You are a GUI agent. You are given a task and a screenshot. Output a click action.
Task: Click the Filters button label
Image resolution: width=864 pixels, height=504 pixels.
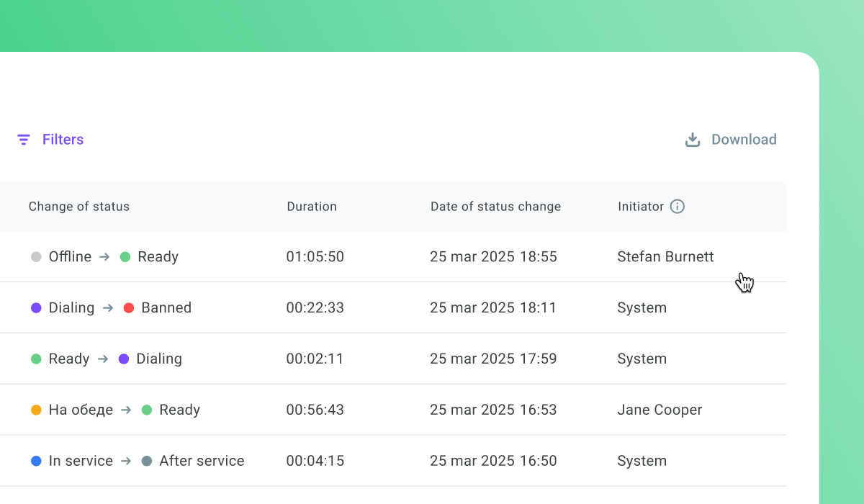(x=63, y=140)
